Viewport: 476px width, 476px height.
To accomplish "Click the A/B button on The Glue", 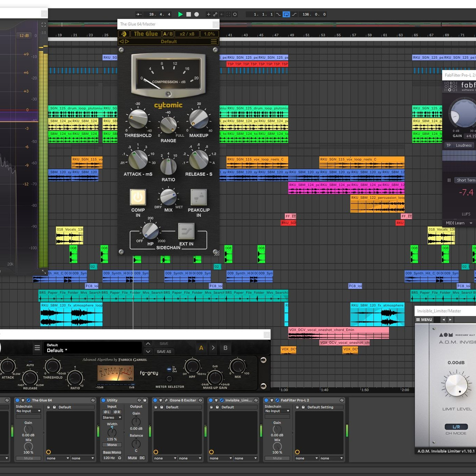I will [x=167, y=33].
